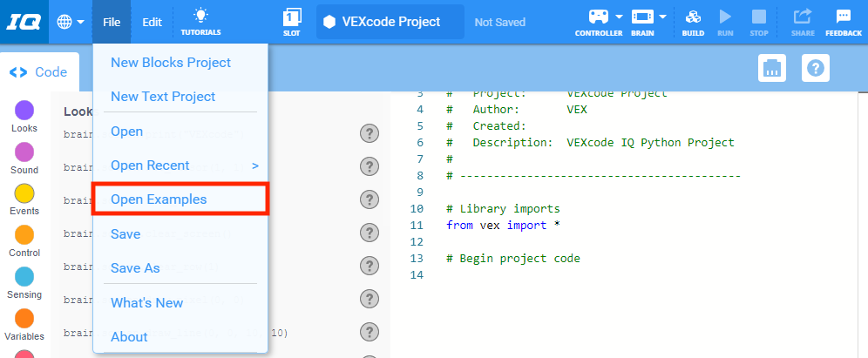
Task: Open the Feedback speech bubble icon
Action: click(x=844, y=22)
